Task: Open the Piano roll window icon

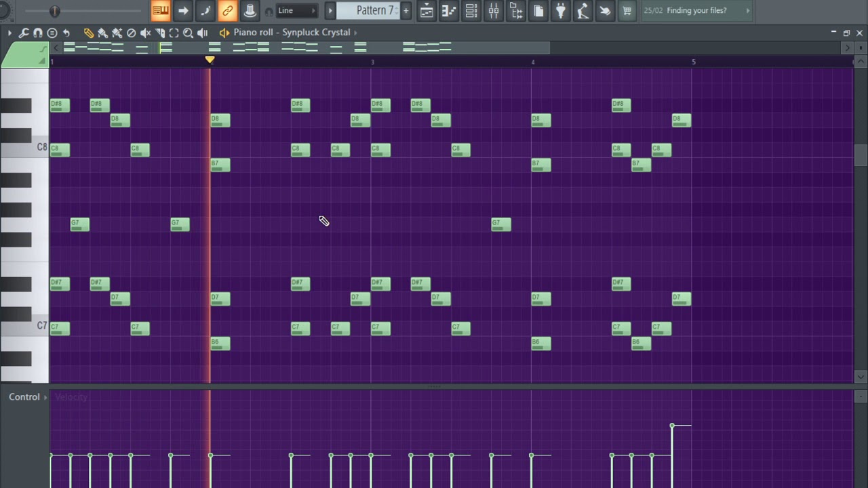Action: [x=449, y=10]
